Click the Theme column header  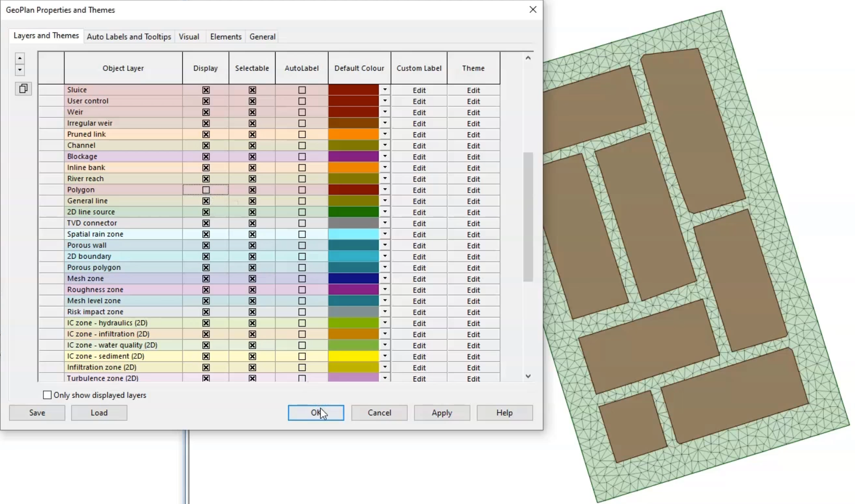click(x=473, y=68)
